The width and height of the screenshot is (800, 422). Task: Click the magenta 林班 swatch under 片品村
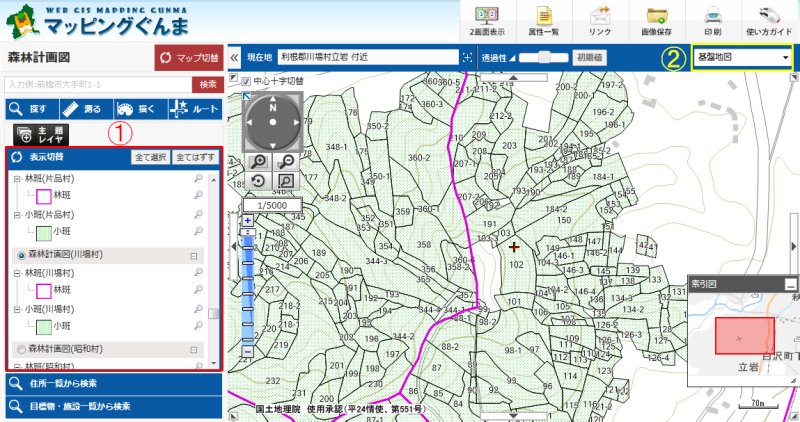coord(43,196)
